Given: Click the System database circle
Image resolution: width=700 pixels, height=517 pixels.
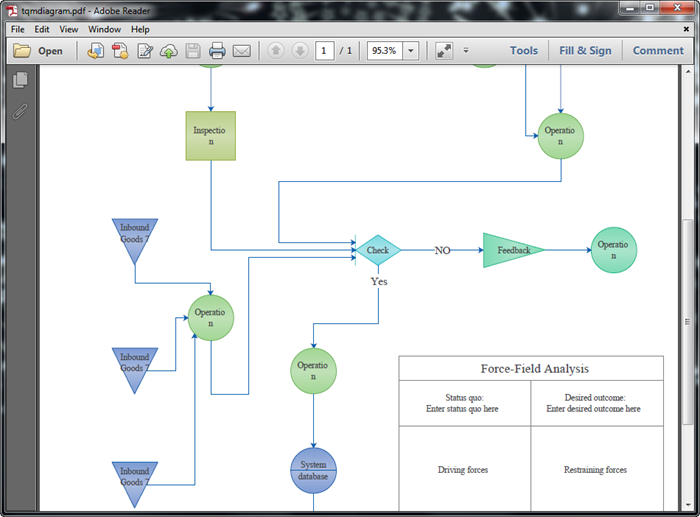Looking at the screenshot, I should point(313,471).
